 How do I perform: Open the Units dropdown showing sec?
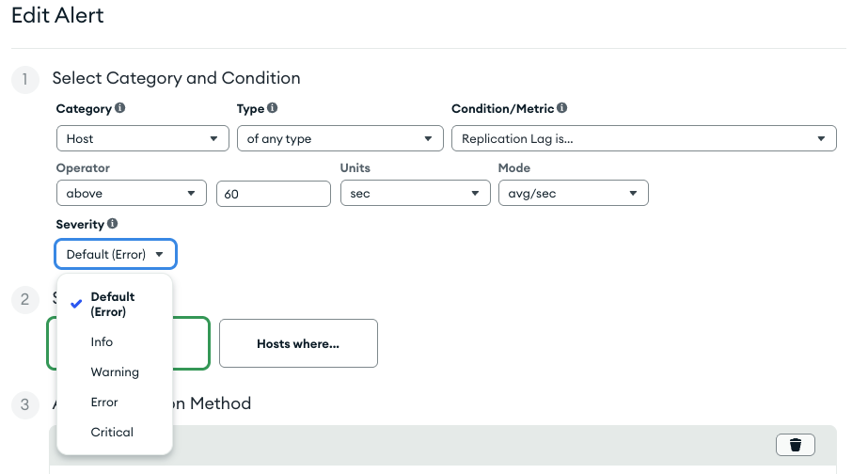415,194
